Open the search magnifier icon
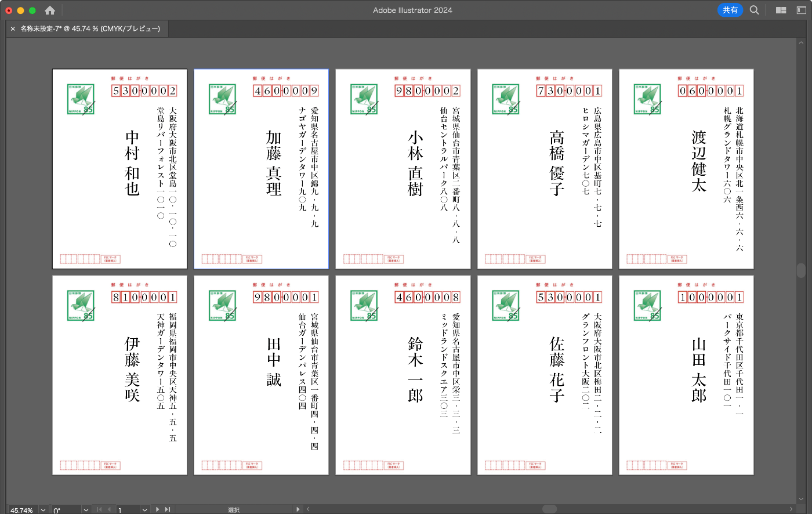The height and width of the screenshot is (514, 812). click(x=754, y=10)
